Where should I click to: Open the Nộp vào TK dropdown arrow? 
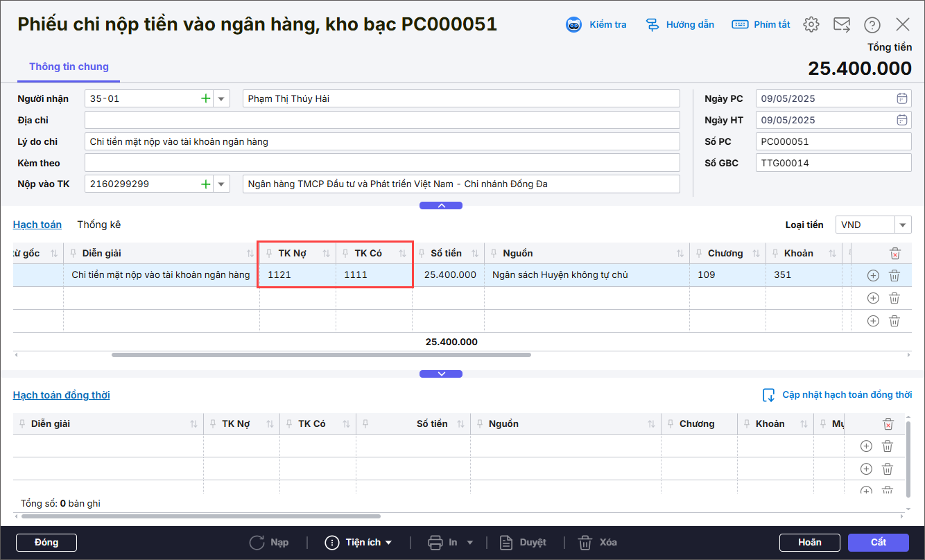pyautogui.click(x=221, y=184)
